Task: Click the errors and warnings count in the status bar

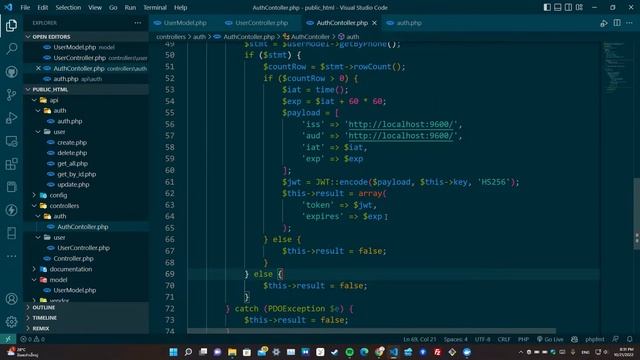Action: pos(33,339)
